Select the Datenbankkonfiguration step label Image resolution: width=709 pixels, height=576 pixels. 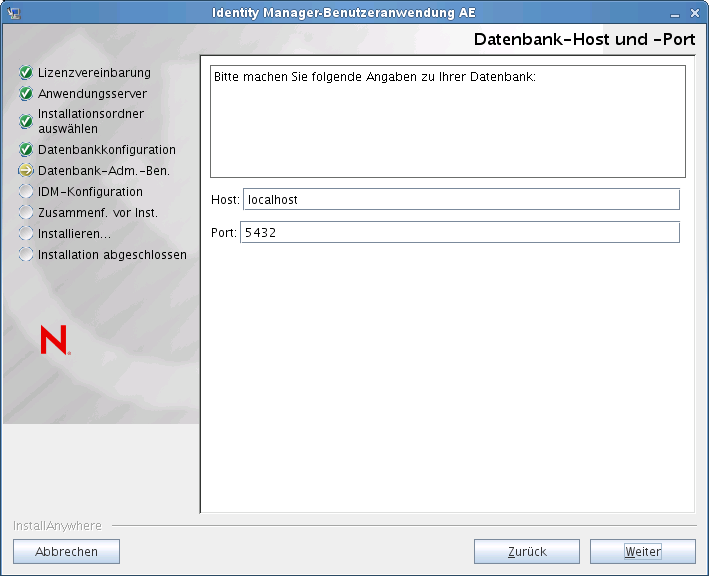107,150
